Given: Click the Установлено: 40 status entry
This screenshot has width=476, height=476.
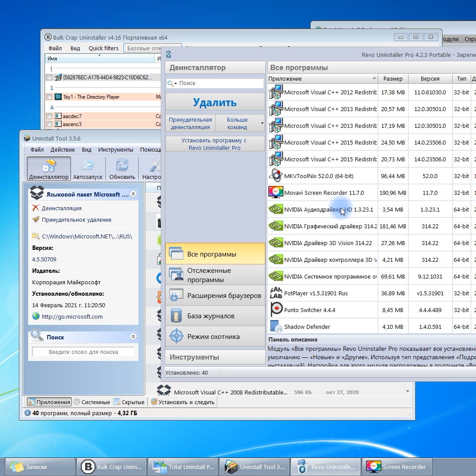Looking at the screenshot, I should tap(186, 372).
